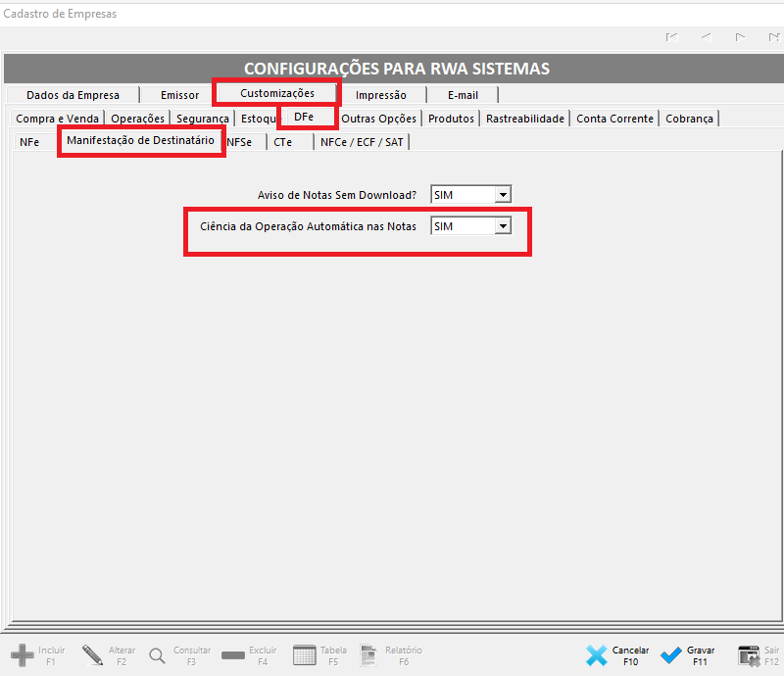The width and height of the screenshot is (784, 676).
Task: Switch to the NFe sub-tab
Action: (29, 142)
